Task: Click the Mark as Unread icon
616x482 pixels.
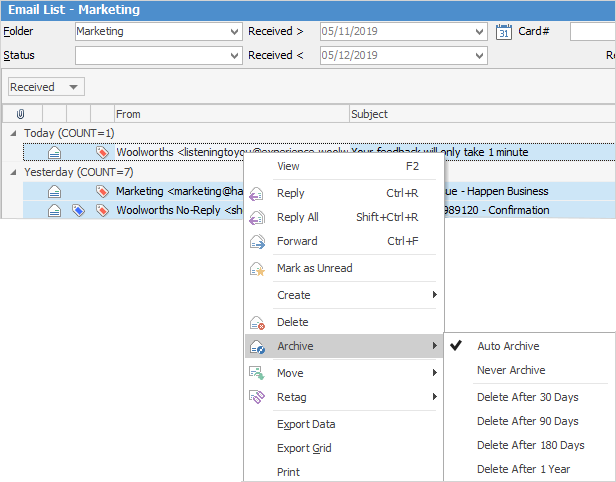Action: (258, 268)
